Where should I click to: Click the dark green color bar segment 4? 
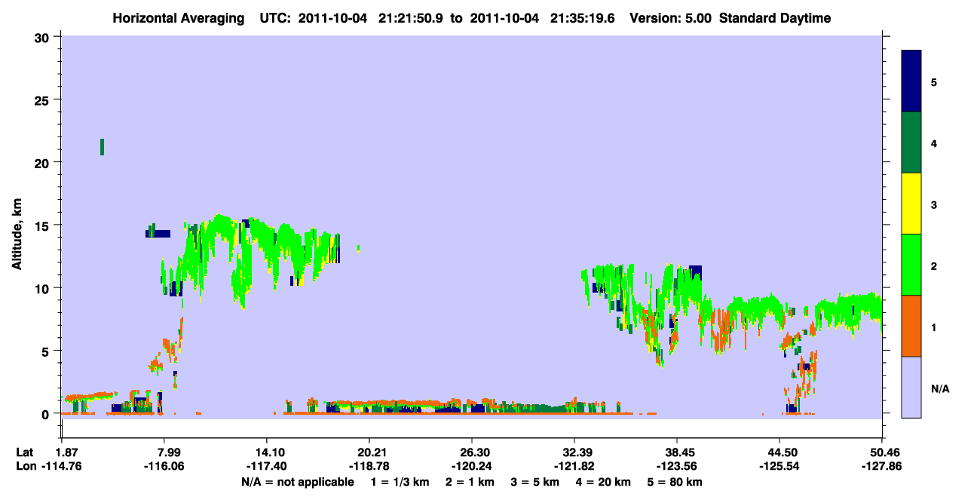[x=911, y=143]
